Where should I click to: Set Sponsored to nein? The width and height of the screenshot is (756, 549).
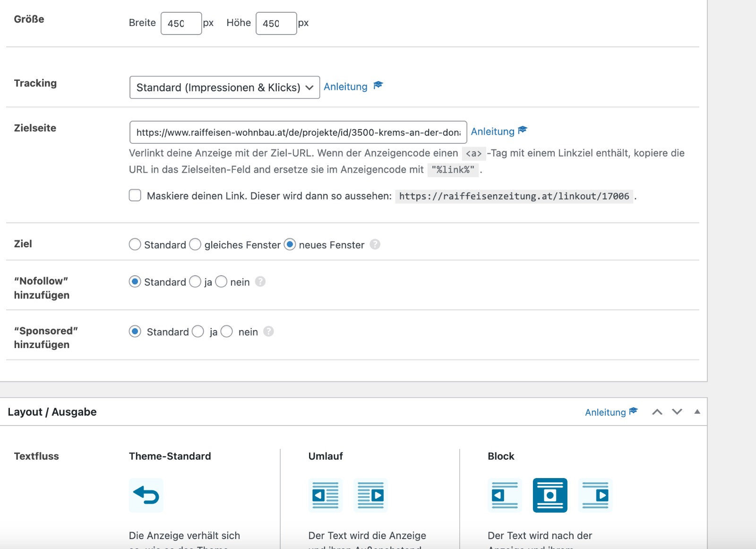pos(227,331)
